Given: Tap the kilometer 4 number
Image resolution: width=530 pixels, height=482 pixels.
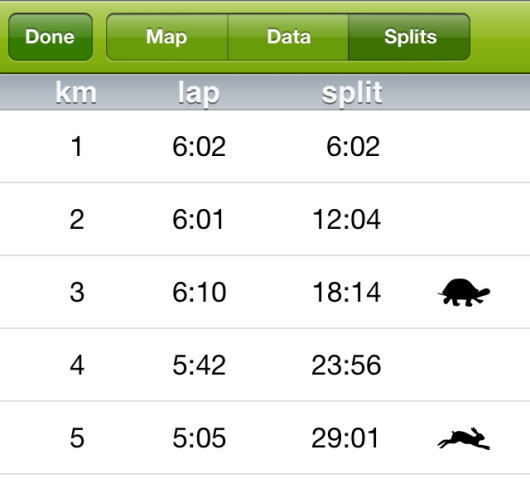Looking at the screenshot, I should click(x=77, y=365).
